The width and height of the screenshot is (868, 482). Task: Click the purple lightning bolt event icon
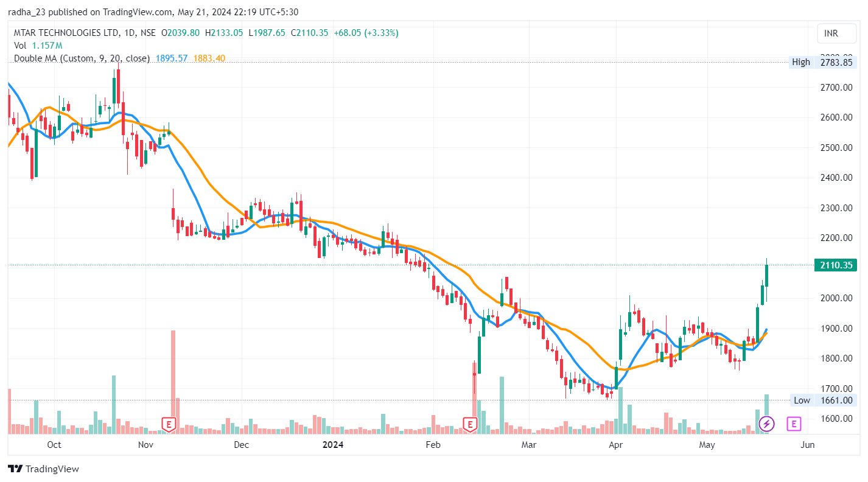[767, 424]
